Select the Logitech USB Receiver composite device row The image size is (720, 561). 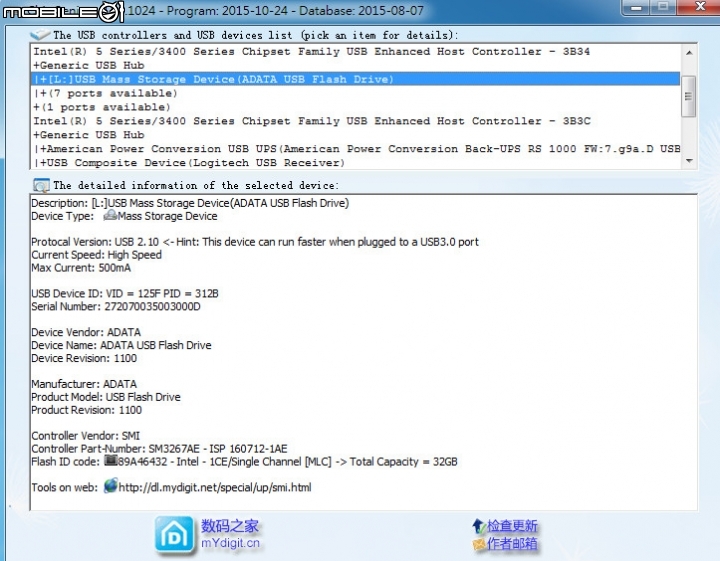(355, 163)
